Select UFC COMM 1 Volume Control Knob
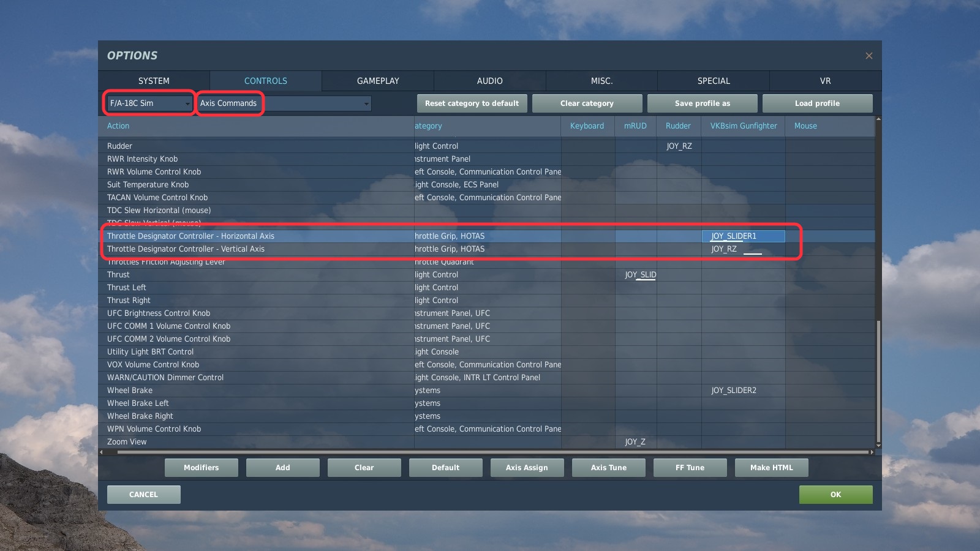980x551 pixels. pyautogui.click(x=487, y=326)
